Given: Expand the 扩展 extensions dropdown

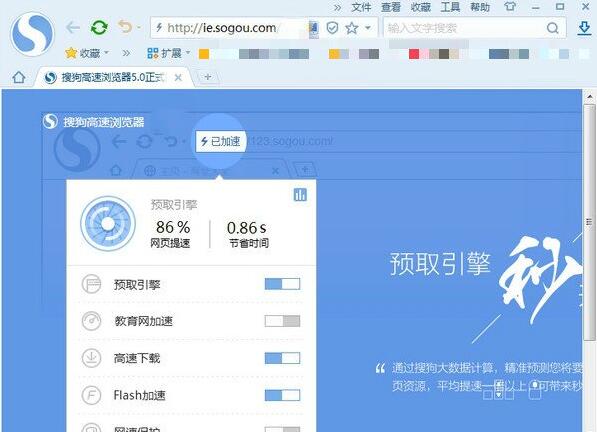Looking at the screenshot, I should (x=188, y=53).
